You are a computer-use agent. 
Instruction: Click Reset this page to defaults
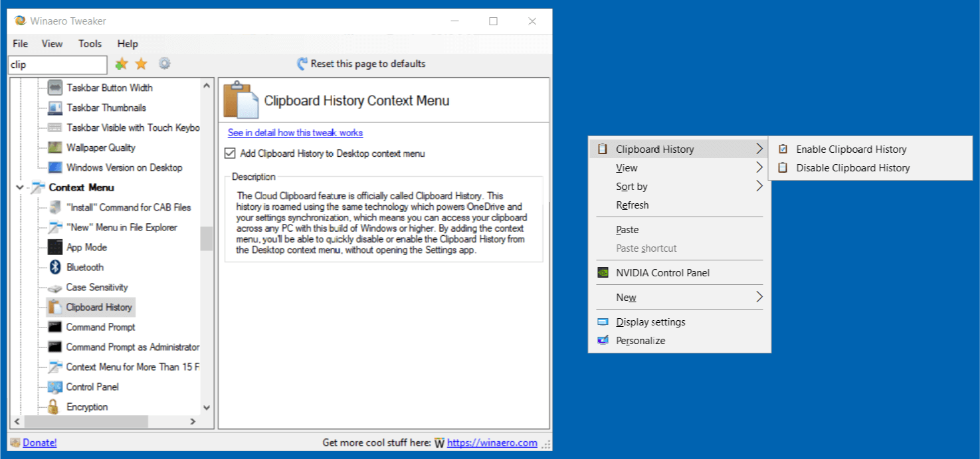[361, 64]
